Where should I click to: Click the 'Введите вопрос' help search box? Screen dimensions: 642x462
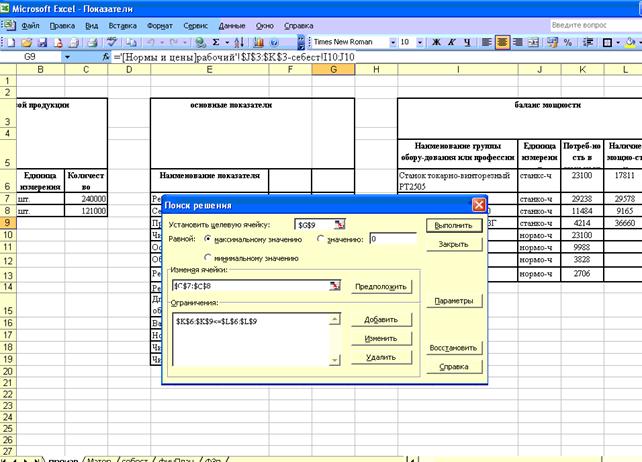pos(595,25)
